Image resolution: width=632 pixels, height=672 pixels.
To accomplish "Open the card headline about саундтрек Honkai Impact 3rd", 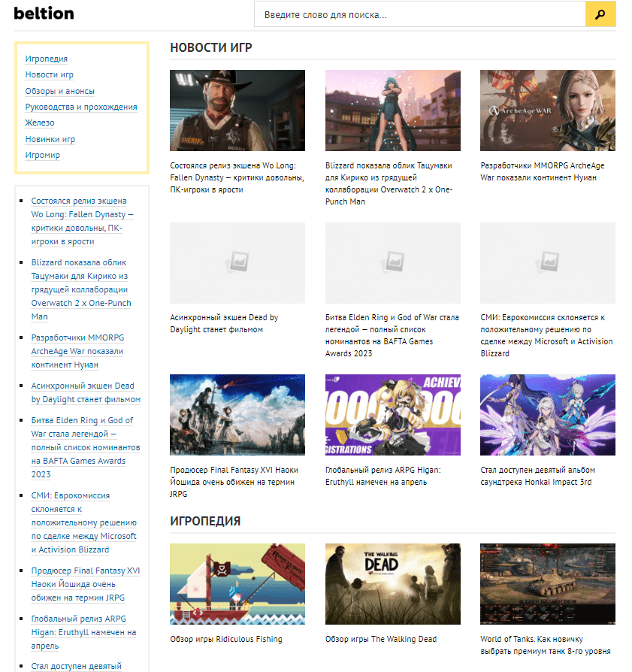I will point(538,476).
